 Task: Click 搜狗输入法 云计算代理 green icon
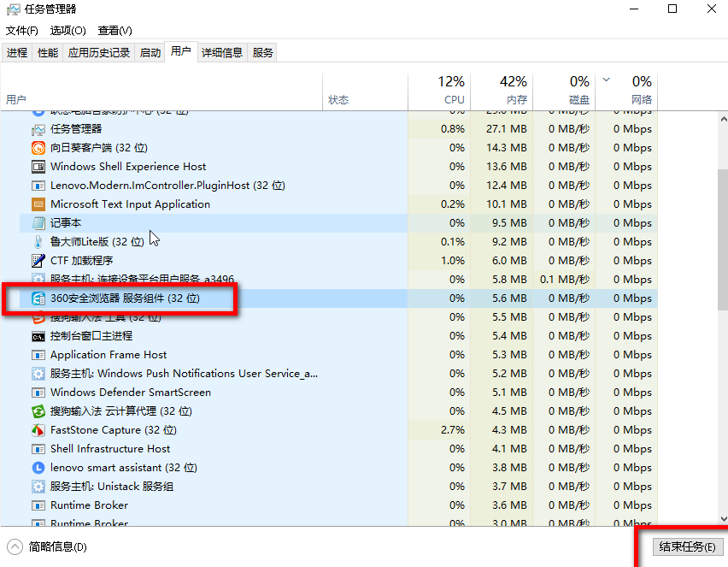point(38,411)
